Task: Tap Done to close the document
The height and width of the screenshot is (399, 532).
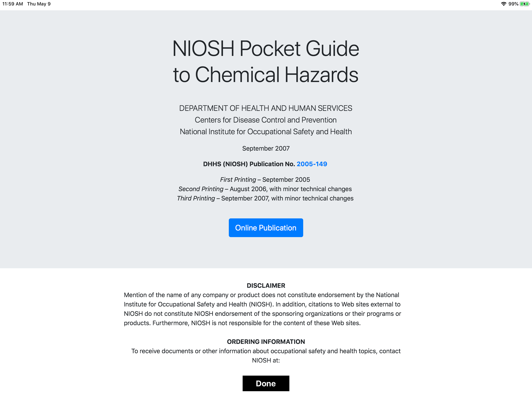Action: pos(266,383)
